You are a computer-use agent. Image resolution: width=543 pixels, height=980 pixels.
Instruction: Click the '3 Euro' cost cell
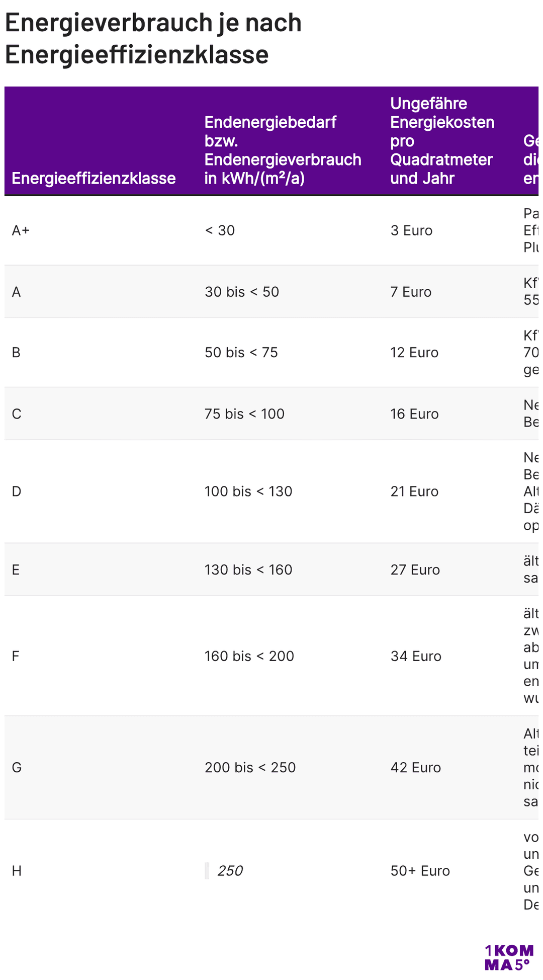411,230
